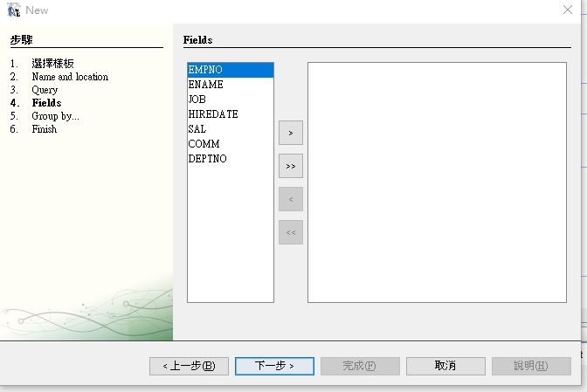Click the remove all fields (<<) button
The width and height of the screenshot is (587, 392).
point(290,232)
